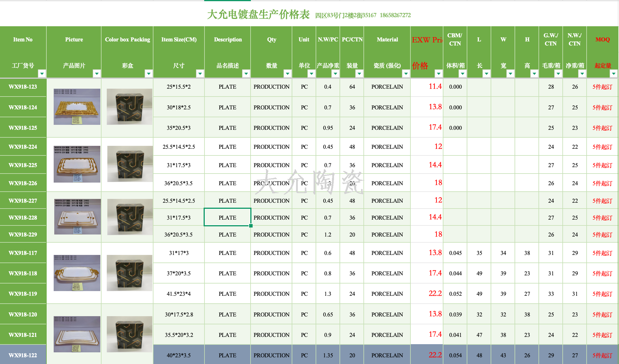619x364 pixels.
Task: Select the item size cell 25*15.5*2
Action: [179, 87]
